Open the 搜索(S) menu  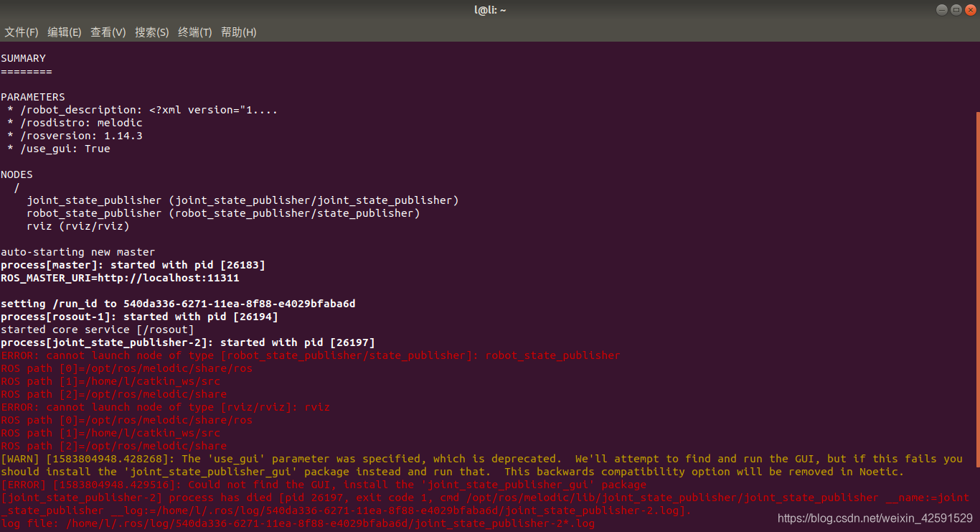point(152,32)
